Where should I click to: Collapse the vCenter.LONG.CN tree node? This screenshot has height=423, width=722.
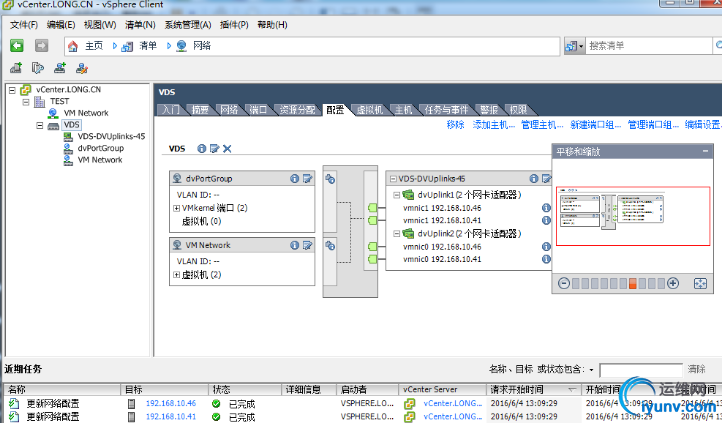point(12,90)
